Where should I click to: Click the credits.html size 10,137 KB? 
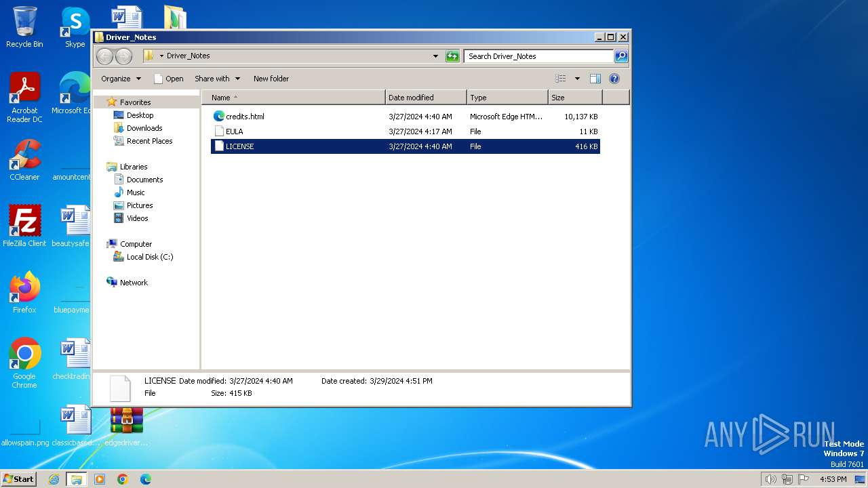coord(580,117)
